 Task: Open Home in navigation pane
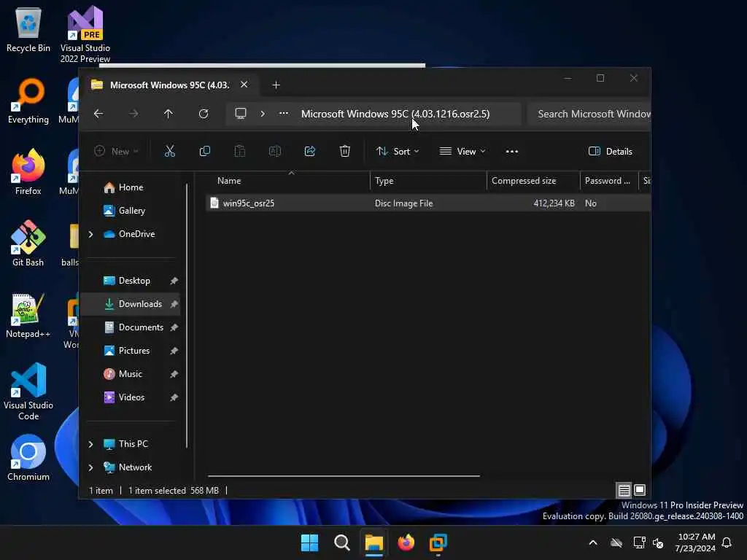(x=130, y=187)
